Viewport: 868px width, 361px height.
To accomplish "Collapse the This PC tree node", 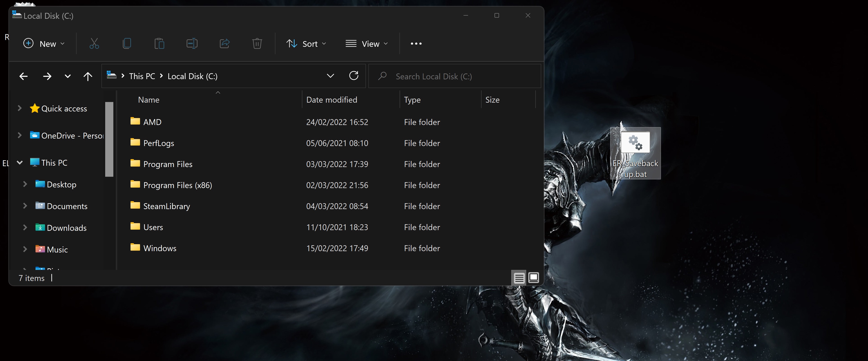I will click(x=19, y=163).
